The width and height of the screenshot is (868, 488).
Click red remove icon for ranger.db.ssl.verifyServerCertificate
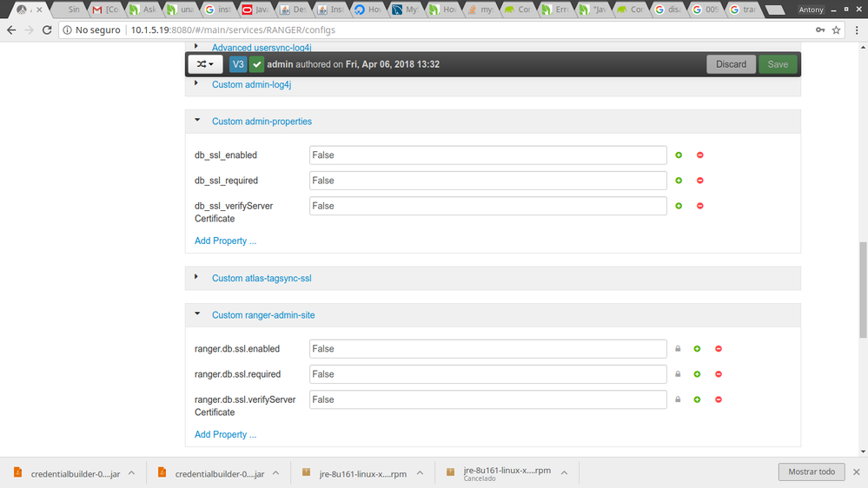(x=719, y=399)
